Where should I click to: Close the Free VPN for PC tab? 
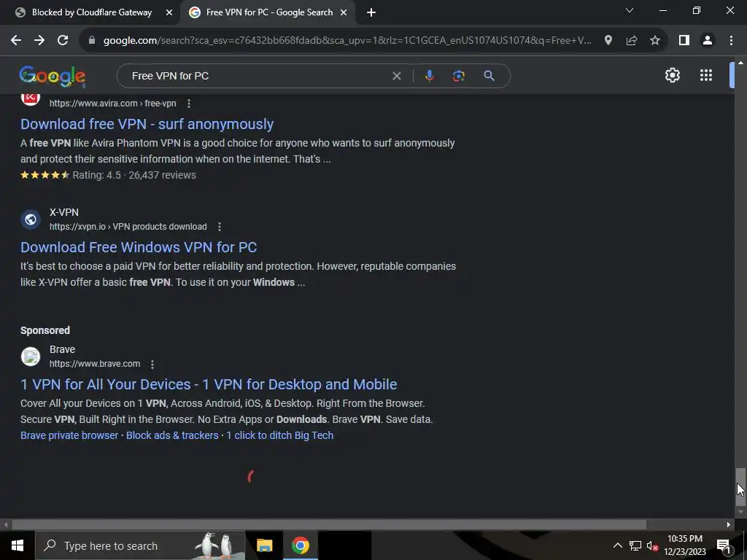(344, 12)
